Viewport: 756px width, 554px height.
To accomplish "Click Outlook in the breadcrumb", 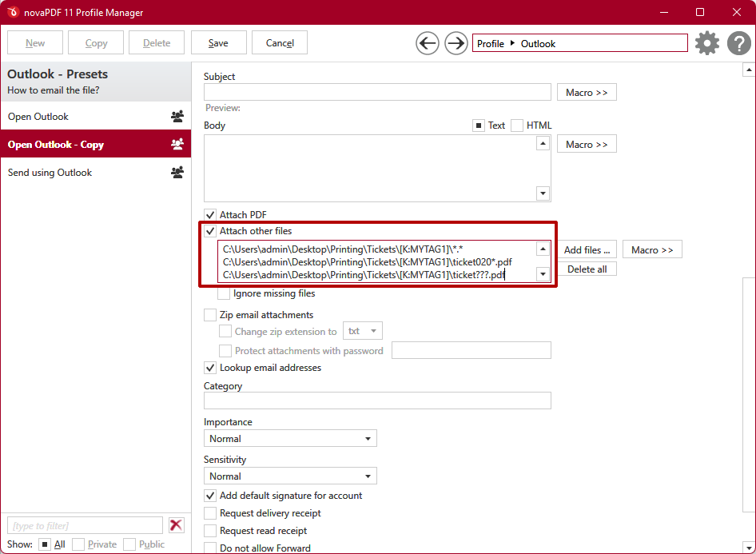I will click(x=538, y=43).
